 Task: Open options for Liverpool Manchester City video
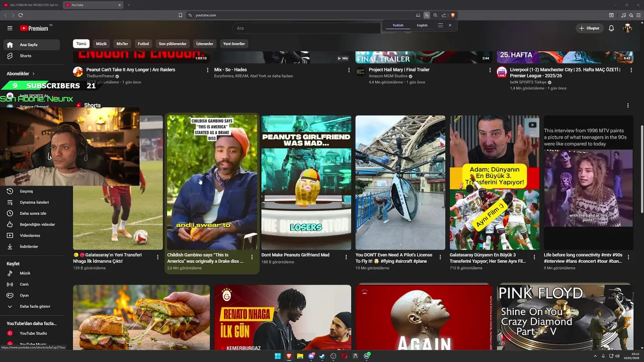tap(631, 70)
